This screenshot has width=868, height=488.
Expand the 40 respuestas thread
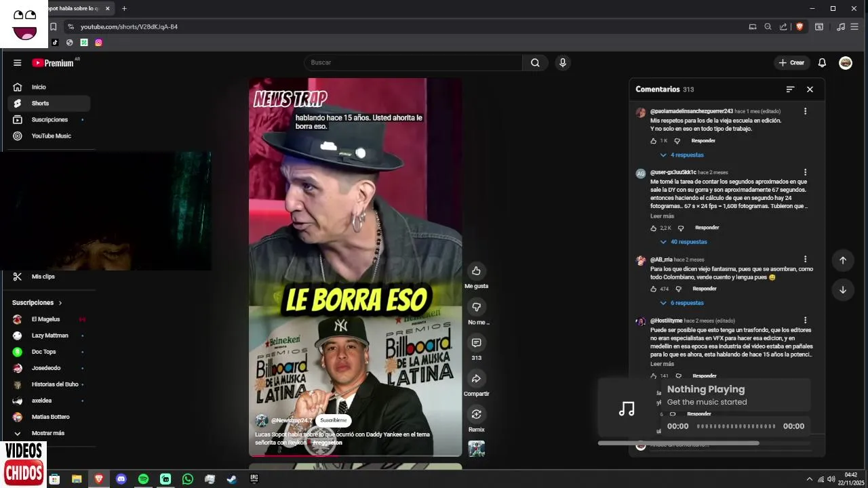pos(684,242)
